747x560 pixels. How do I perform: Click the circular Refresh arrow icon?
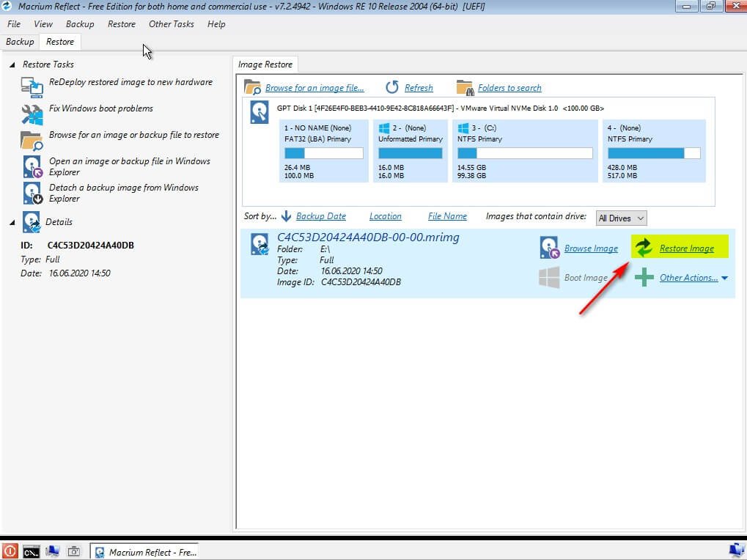tap(392, 87)
